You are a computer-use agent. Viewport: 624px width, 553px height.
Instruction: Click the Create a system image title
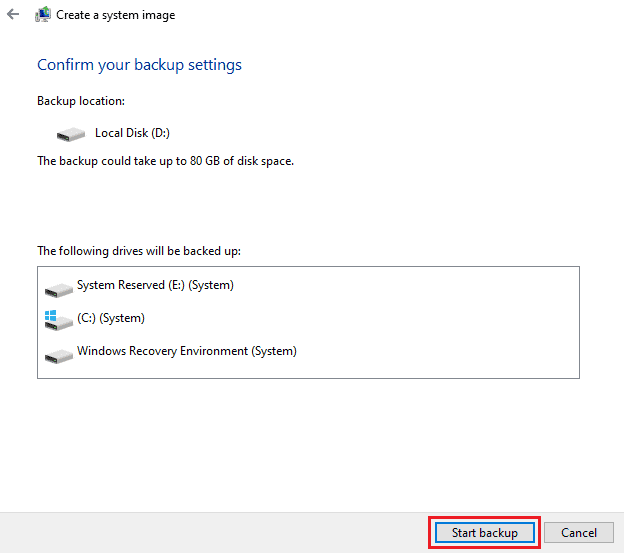[115, 15]
